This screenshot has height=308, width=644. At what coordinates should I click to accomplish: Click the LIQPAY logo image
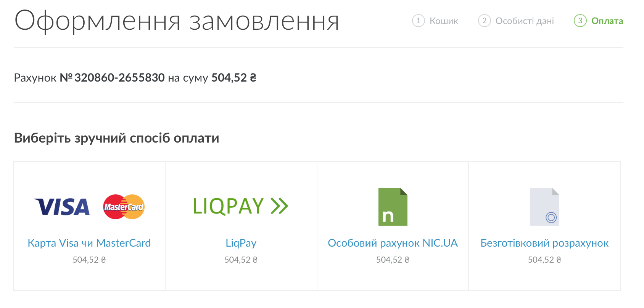pos(240,206)
